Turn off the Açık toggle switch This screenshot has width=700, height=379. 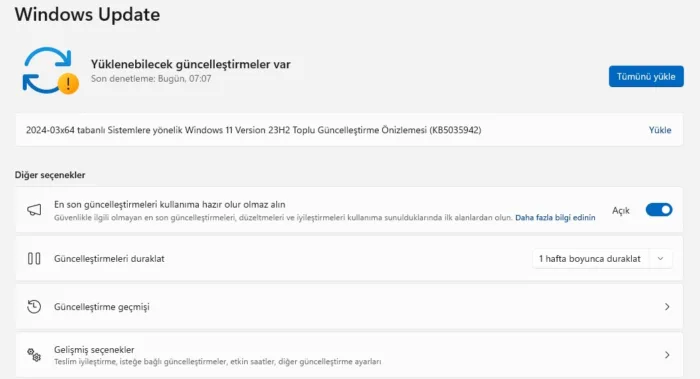[658, 210]
